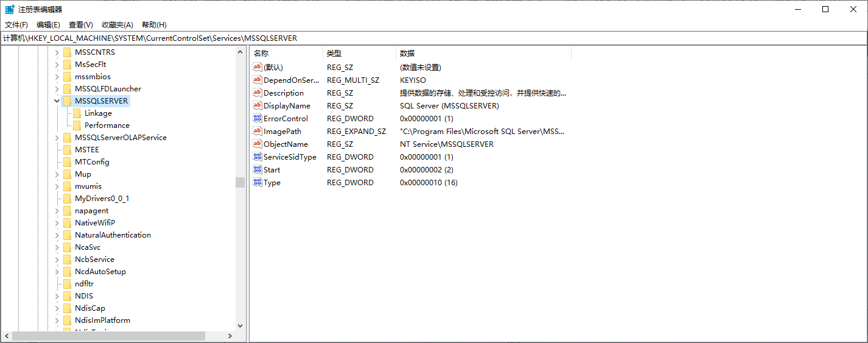
Task: Click the ObjectName string value icon
Action: coord(257,144)
